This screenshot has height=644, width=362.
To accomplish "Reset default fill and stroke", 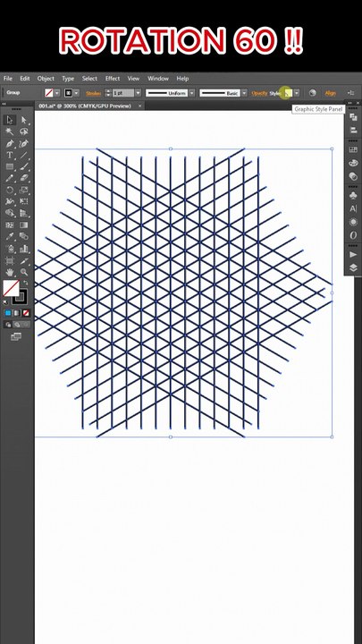I will pyautogui.click(x=5, y=302).
